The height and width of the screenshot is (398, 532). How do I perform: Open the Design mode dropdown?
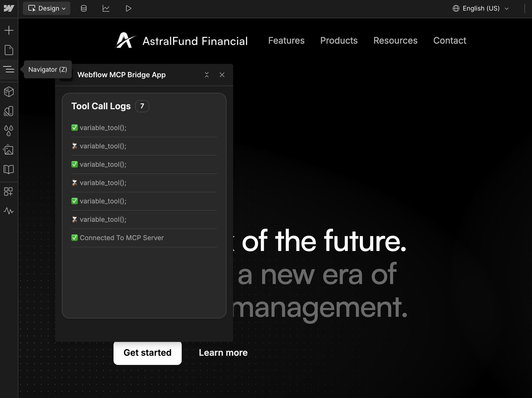coord(46,8)
